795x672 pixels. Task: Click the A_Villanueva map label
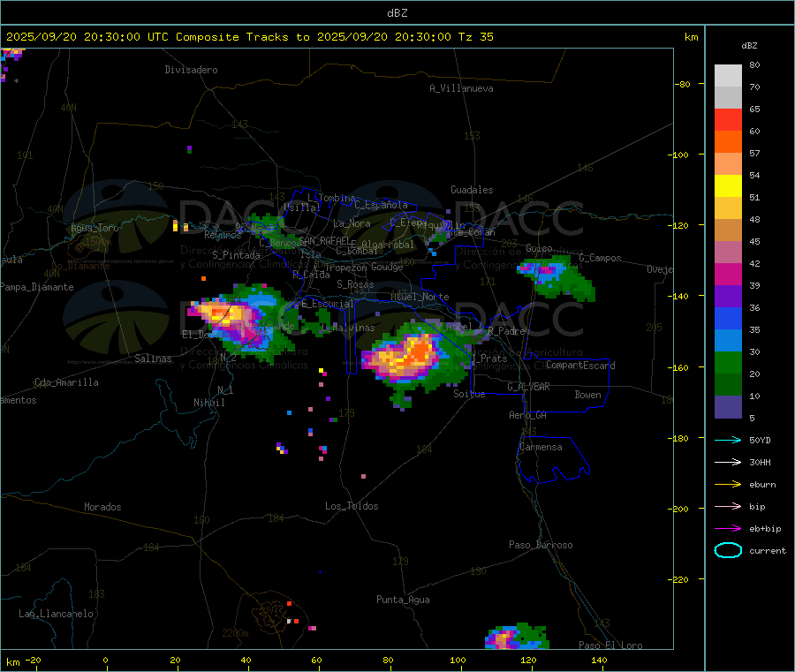[461, 88]
